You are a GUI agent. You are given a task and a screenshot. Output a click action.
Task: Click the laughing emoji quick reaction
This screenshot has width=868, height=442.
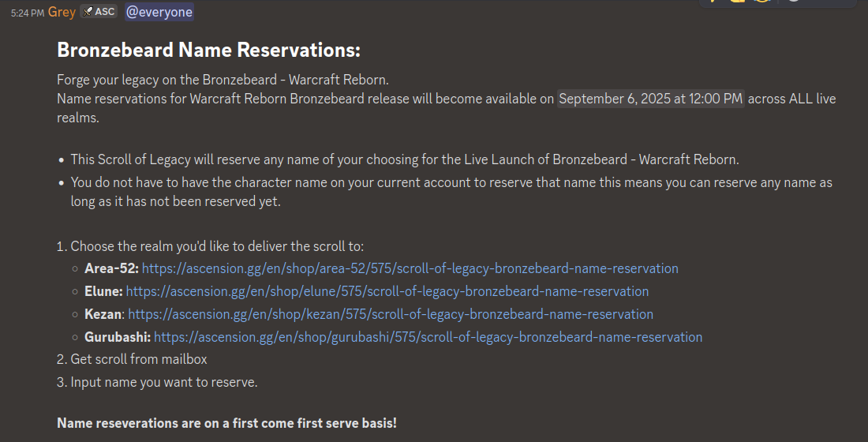pos(761,1)
